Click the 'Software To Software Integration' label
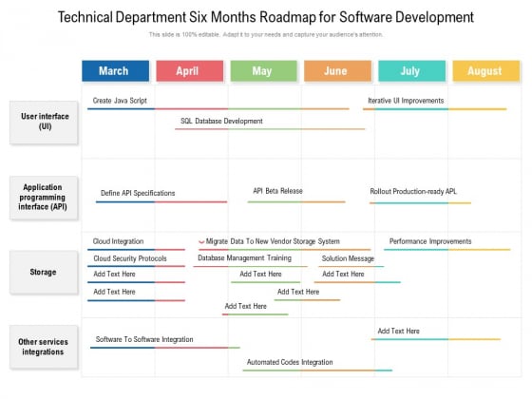The height and width of the screenshot is (399, 532). 144,339
